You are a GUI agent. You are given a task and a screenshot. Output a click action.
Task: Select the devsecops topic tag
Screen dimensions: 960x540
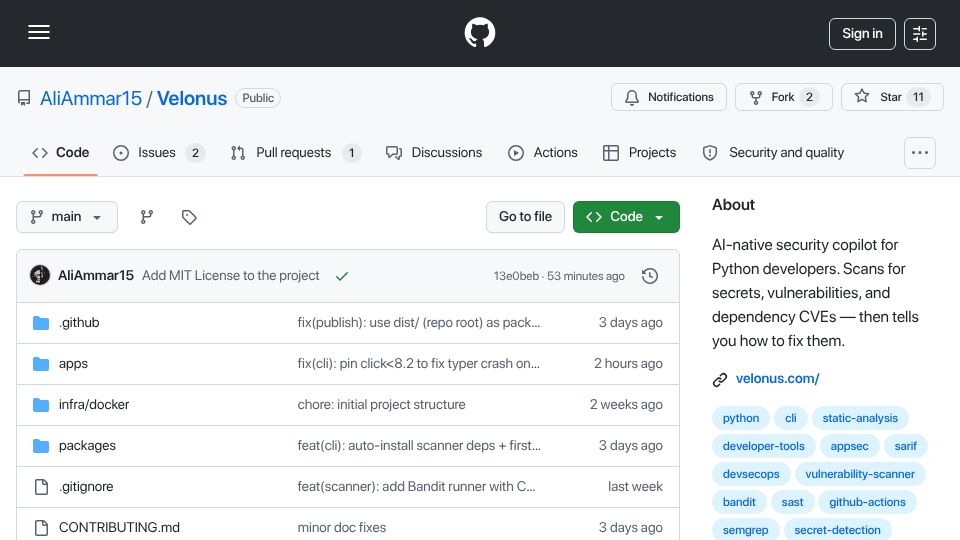point(751,474)
